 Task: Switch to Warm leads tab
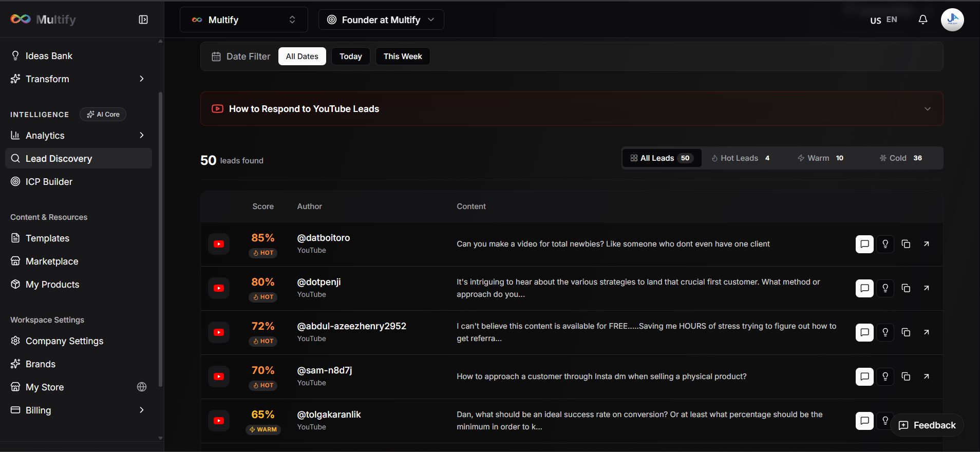tap(820, 158)
